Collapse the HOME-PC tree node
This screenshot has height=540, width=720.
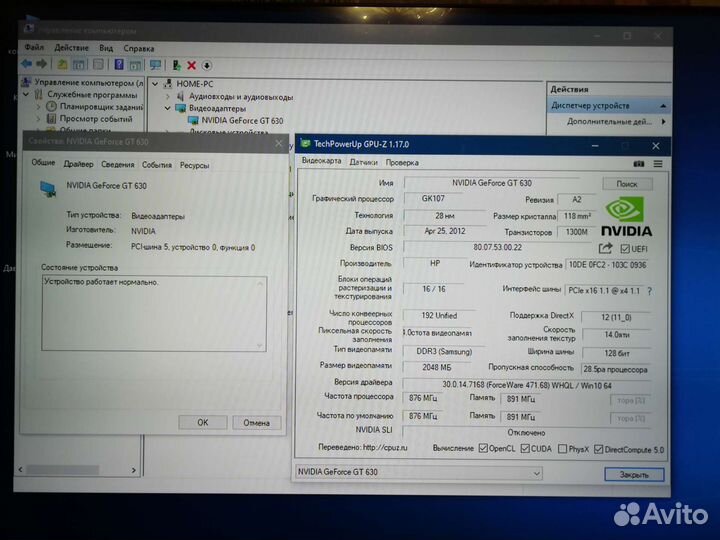pyautogui.click(x=155, y=84)
